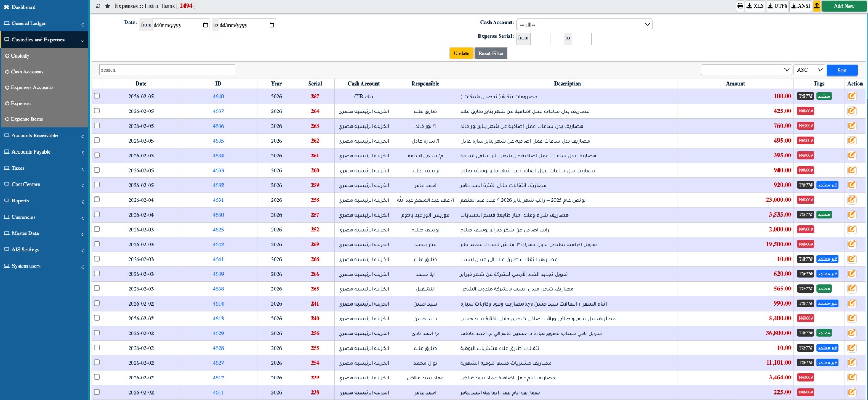
Task: Check the row with ID 4611
Action: (x=97, y=392)
